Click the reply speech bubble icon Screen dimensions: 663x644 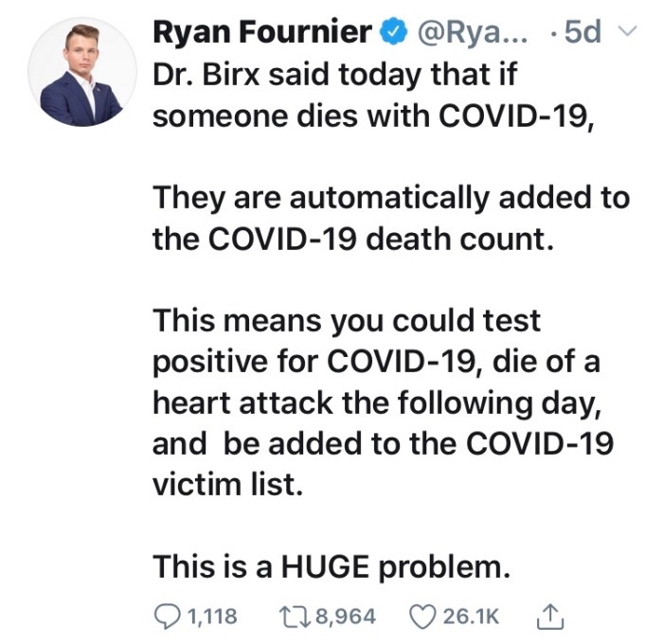(168, 617)
